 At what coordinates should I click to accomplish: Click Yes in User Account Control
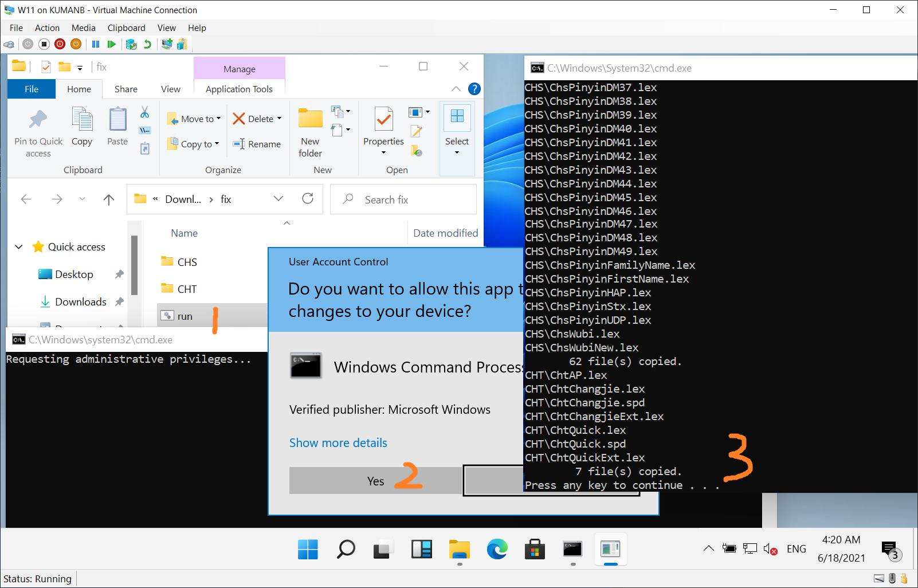[376, 481]
